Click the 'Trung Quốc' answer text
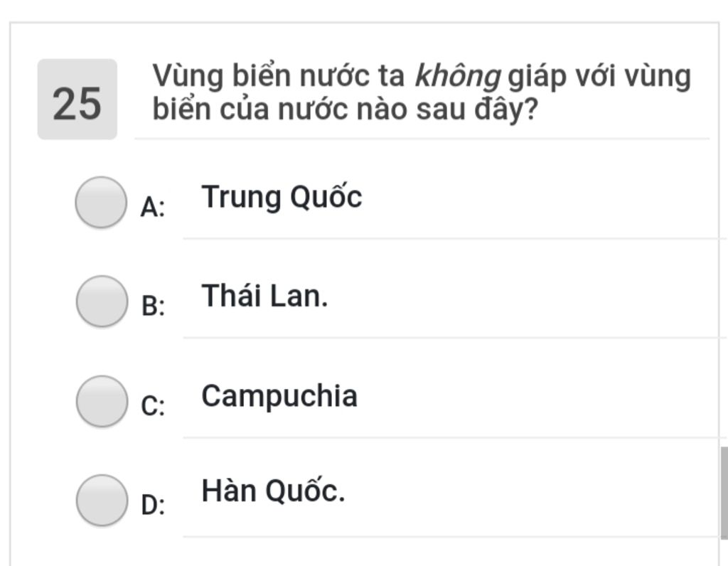The height and width of the screenshot is (566, 728). 282,197
